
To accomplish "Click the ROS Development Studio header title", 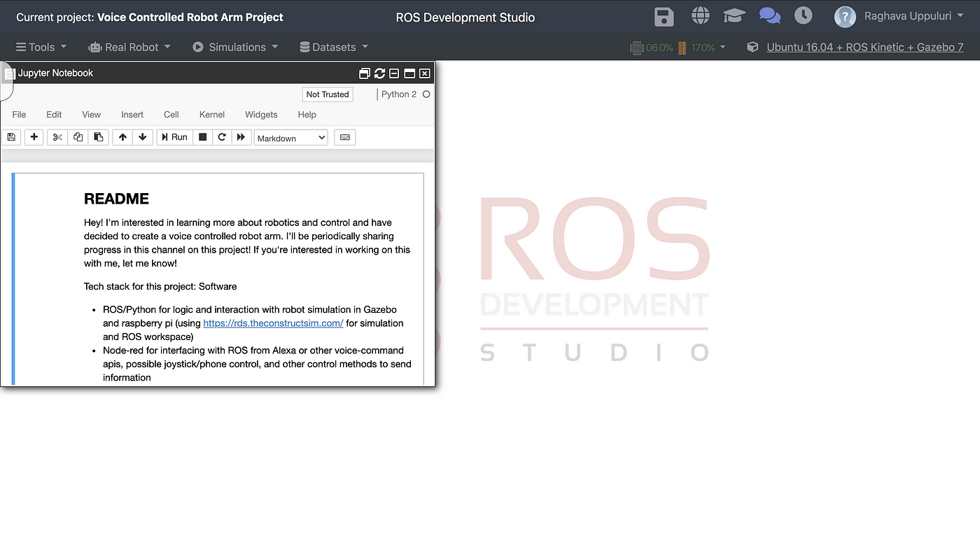I will (465, 17).
